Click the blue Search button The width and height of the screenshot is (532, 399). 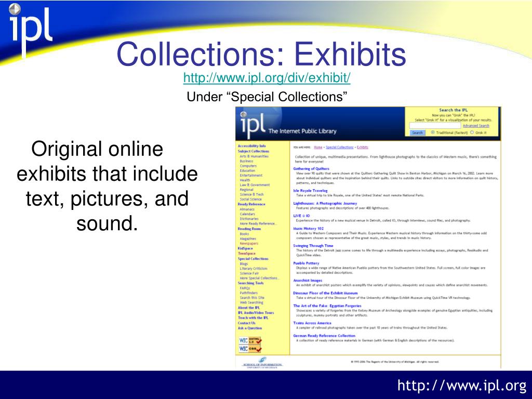click(417, 132)
